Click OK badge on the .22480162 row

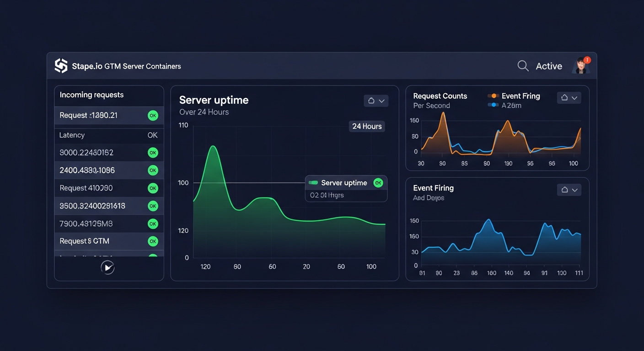point(153,153)
